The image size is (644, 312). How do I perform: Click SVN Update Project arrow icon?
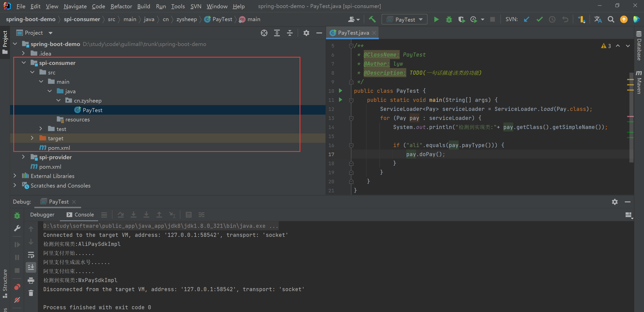click(x=527, y=19)
